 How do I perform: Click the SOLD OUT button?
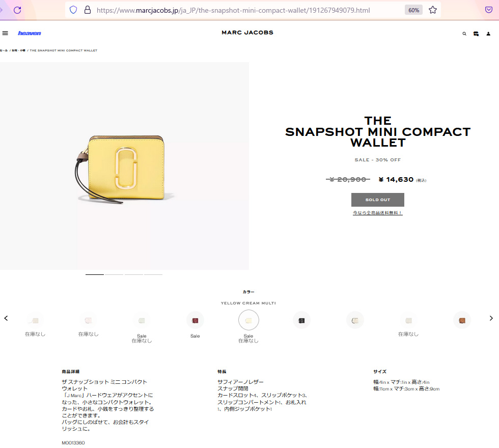coord(378,200)
